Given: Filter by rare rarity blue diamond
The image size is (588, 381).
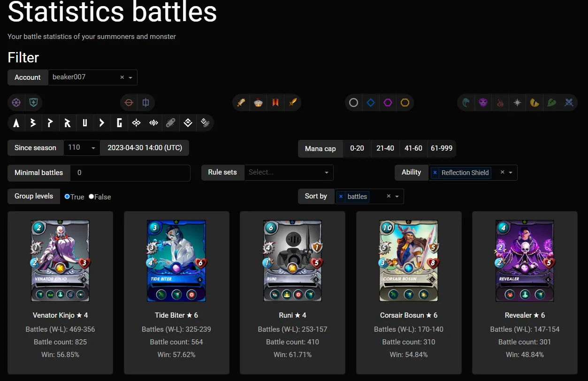Looking at the screenshot, I should pos(371,102).
